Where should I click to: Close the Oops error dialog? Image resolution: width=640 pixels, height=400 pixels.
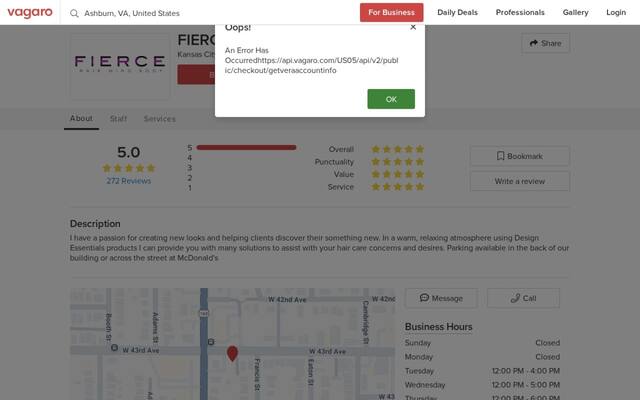413,27
